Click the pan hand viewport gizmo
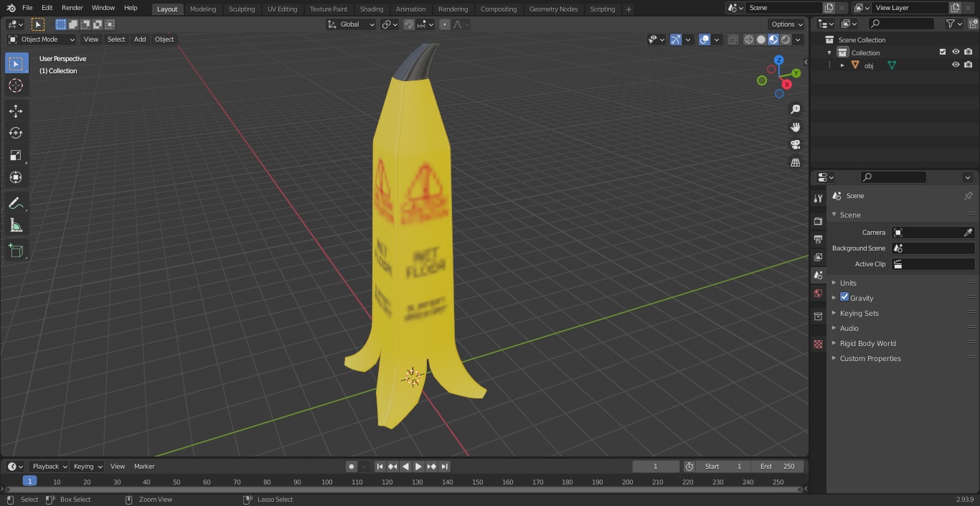The height and width of the screenshot is (506, 980). [795, 127]
